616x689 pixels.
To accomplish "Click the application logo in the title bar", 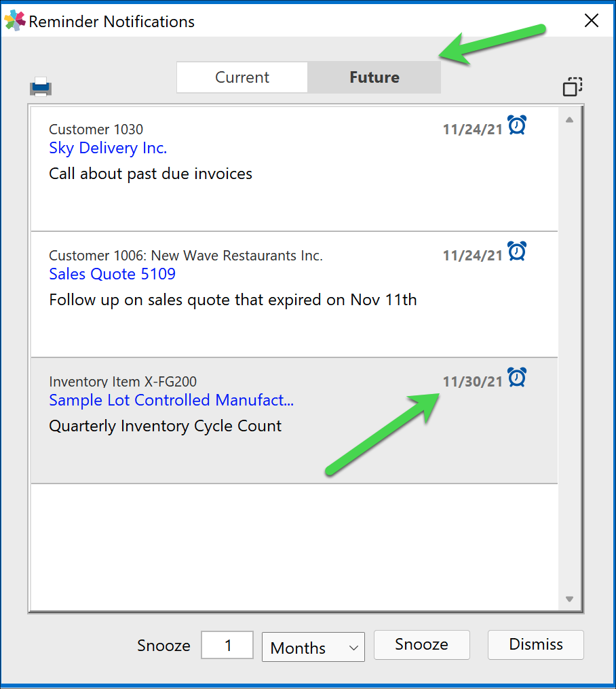I will (x=14, y=20).
